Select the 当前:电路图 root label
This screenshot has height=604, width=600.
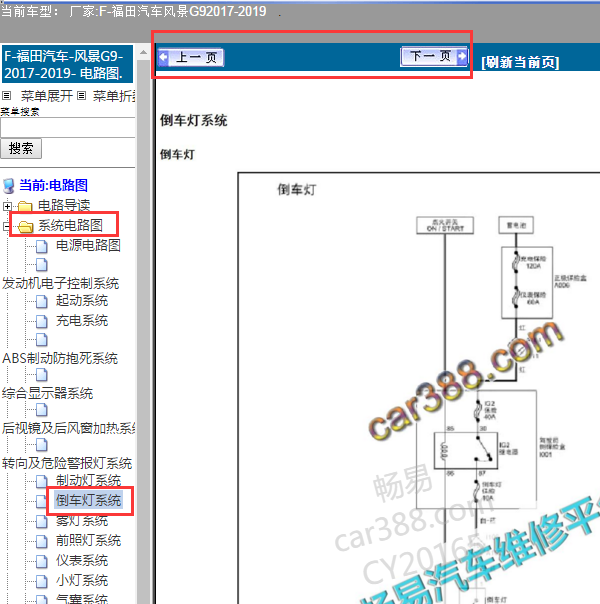coord(54,185)
